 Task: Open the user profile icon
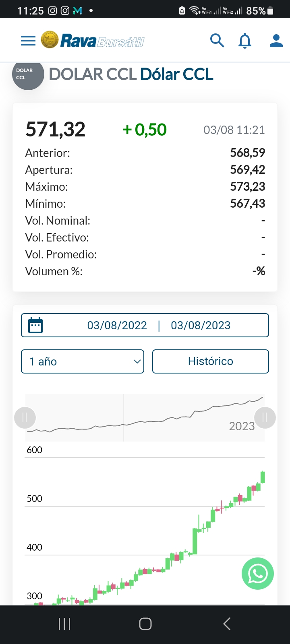[x=276, y=41]
